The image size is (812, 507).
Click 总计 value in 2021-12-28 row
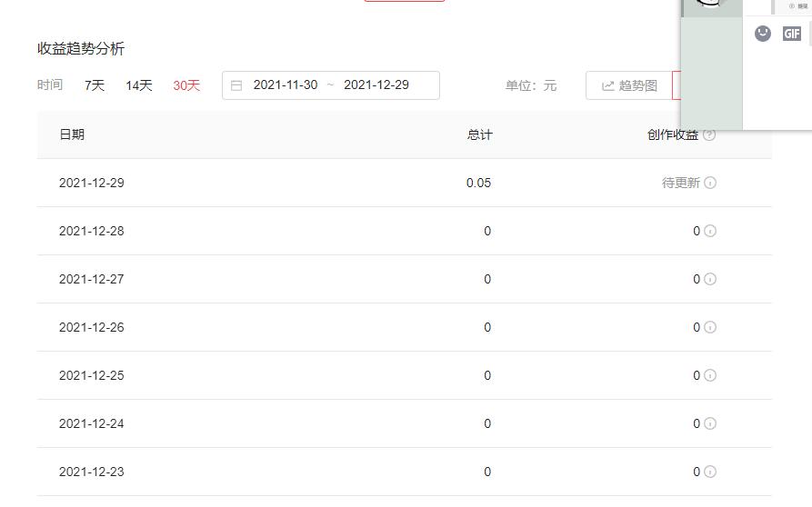[487, 231]
